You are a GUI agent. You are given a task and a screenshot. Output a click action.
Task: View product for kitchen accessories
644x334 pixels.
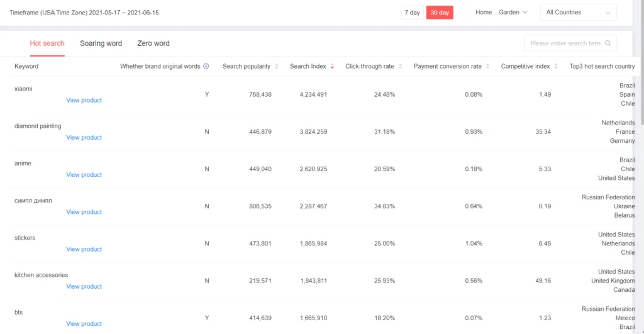(x=84, y=286)
